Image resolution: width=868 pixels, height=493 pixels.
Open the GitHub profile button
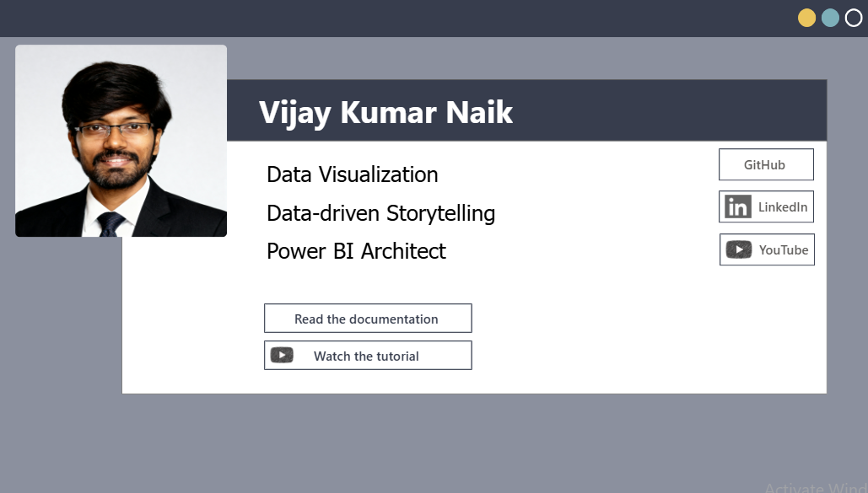[x=765, y=165]
